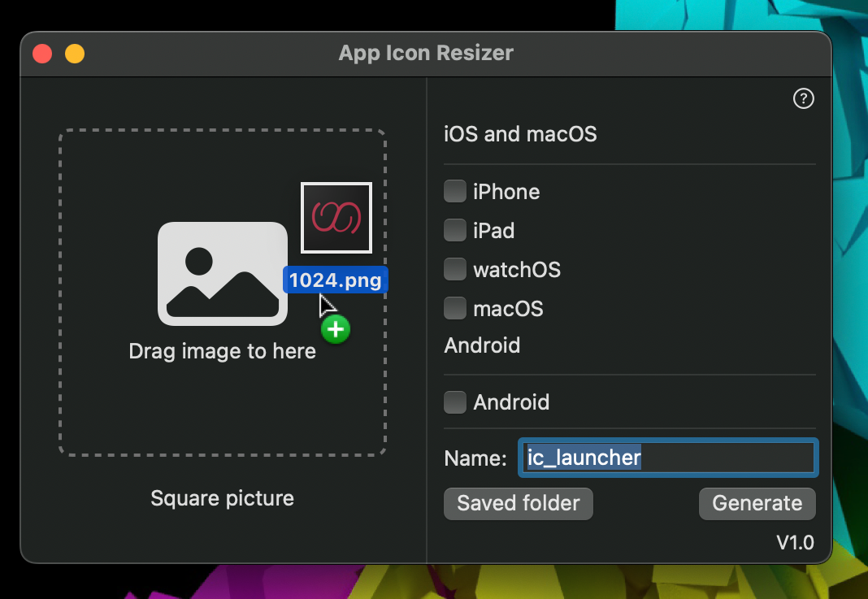Click the image placeholder icon in drop zone

[x=223, y=273]
